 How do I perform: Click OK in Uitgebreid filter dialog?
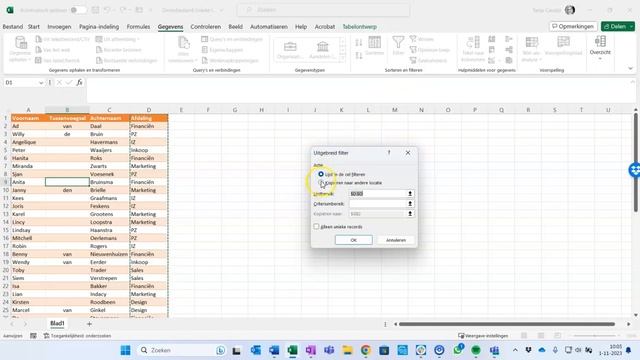(353, 240)
